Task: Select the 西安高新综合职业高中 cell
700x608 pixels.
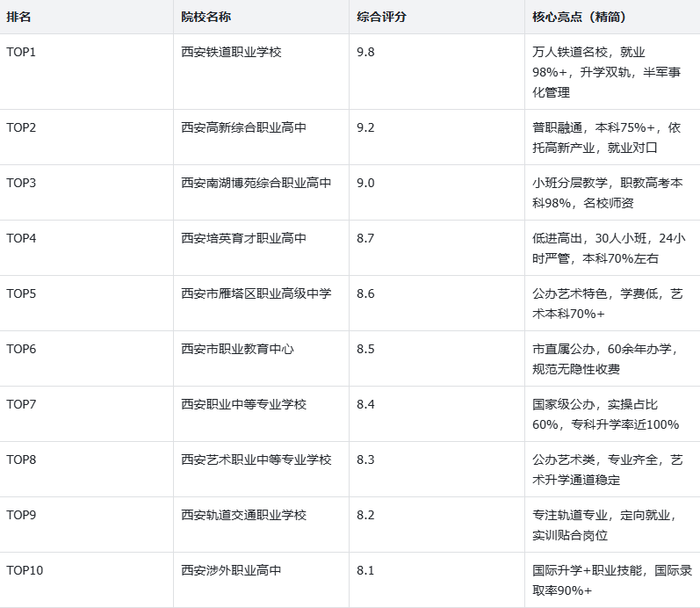Action: [x=243, y=128]
